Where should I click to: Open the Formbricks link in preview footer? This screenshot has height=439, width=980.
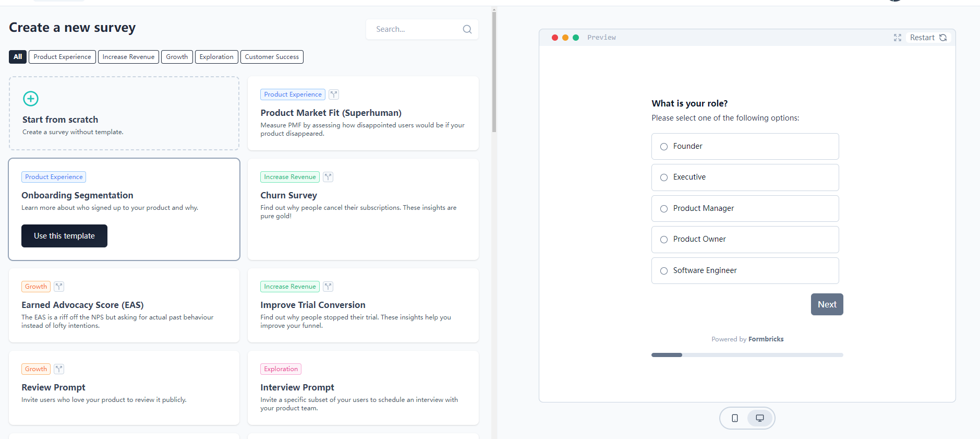point(766,339)
